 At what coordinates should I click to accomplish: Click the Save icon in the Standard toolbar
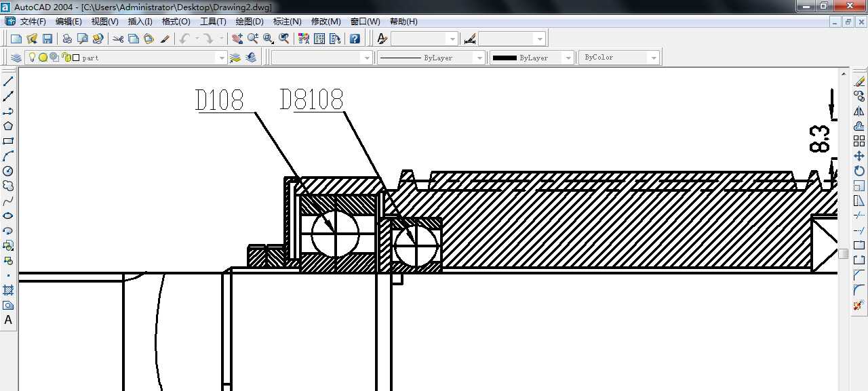pos(47,39)
